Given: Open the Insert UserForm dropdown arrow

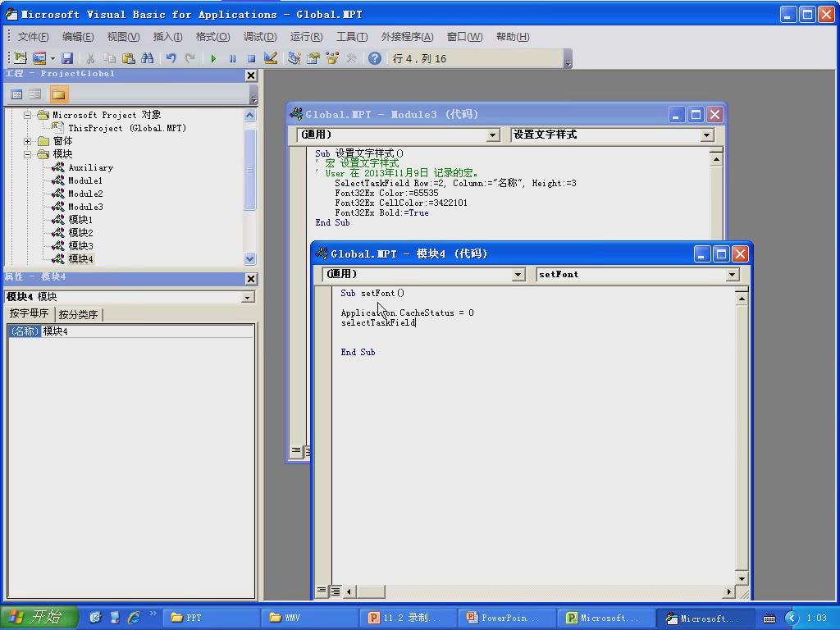Looking at the screenshot, I should [x=52, y=58].
